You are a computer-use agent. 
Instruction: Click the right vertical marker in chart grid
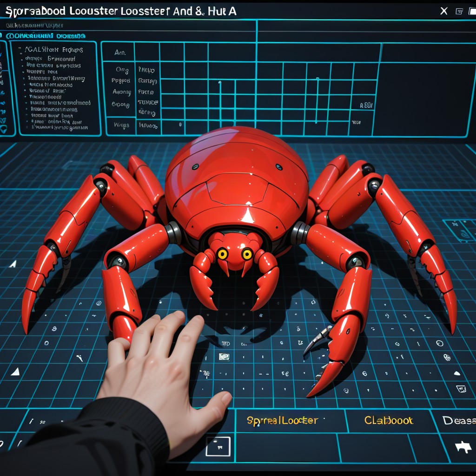coord(317,99)
